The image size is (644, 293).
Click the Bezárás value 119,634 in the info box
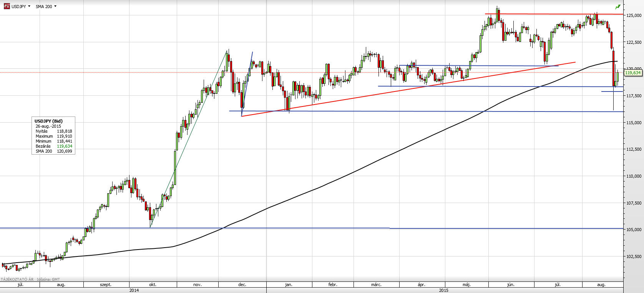(x=65, y=146)
